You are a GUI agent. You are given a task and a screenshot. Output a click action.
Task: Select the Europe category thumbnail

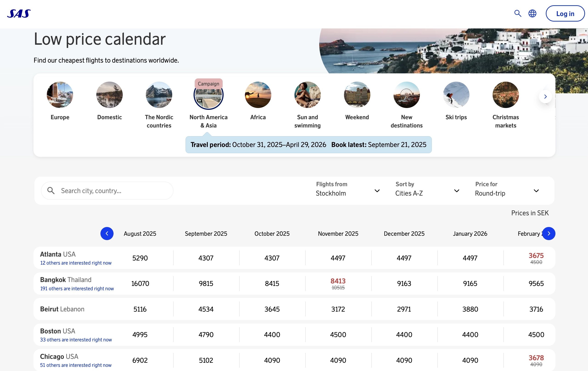(60, 95)
